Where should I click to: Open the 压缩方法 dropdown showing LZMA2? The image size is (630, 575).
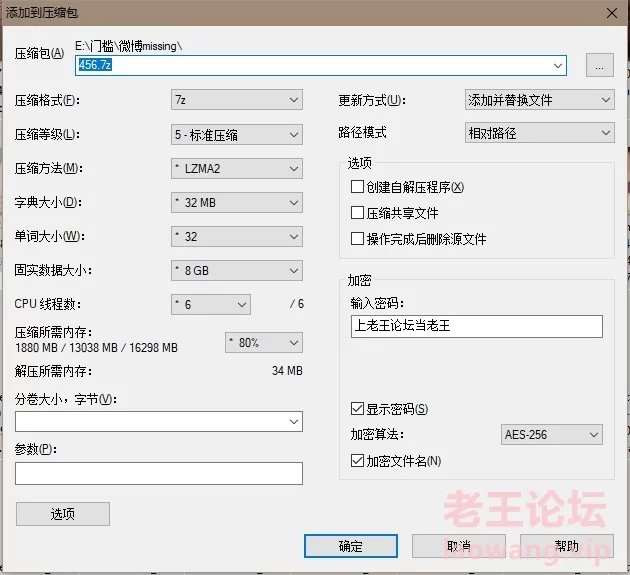237,168
